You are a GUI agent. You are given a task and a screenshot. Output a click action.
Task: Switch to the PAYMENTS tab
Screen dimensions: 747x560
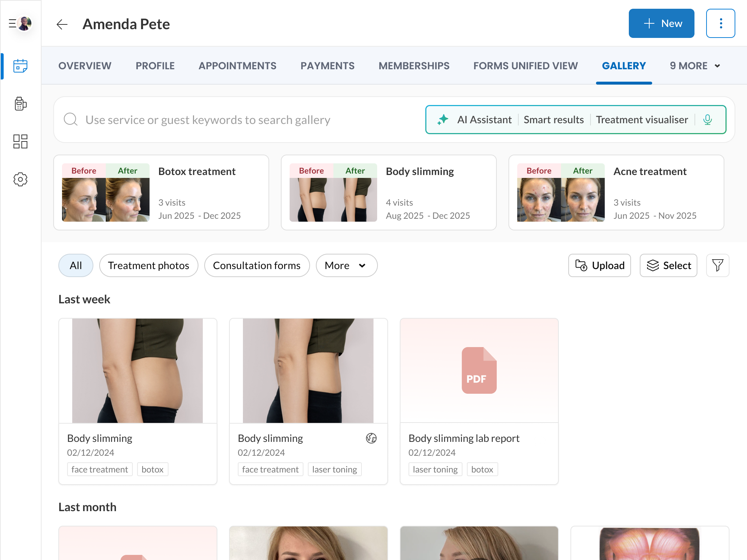pyautogui.click(x=327, y=66)
